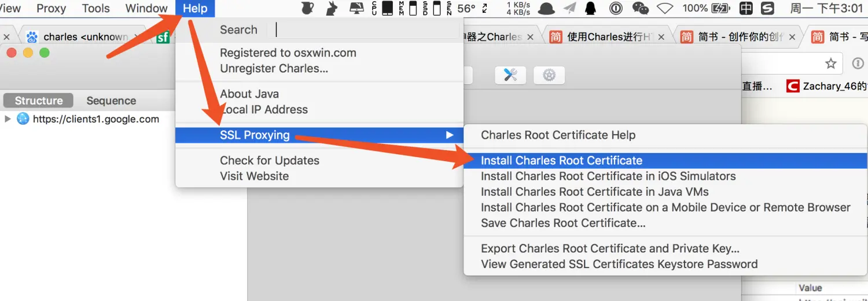Image resolution: width=868 pixels, height=301 pixels.
Task: Click the SSD usage meter
Action: 432,8
